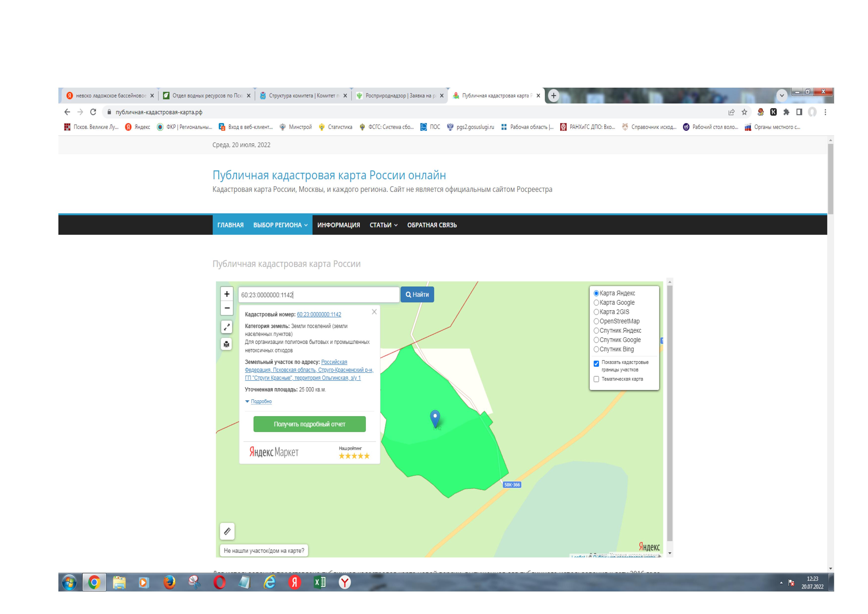The height and width of the screenshot is (614, 868).
Task: Open cadastral number 60:23:0000000:1142 link
Action: pyautogui.click(x=319, y=315)
